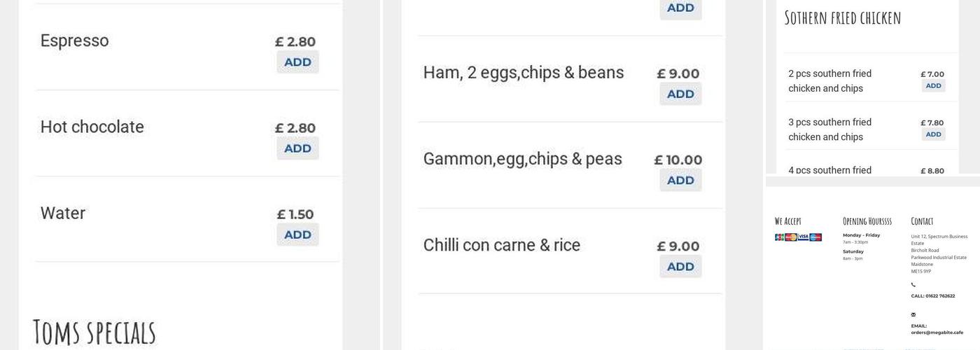Click the Opening Hoursss heading
This screenshot has height=350, width=980.
(867, 221)
